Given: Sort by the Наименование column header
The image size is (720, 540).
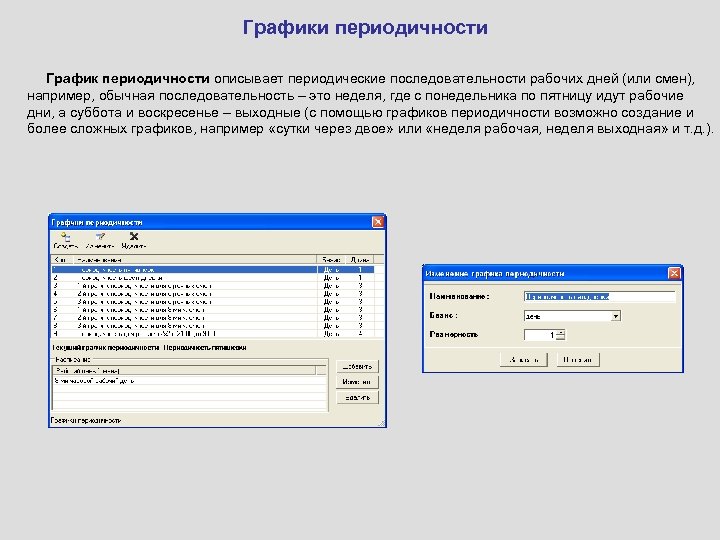Looking at the screenshot, I should tap(195, 260).
